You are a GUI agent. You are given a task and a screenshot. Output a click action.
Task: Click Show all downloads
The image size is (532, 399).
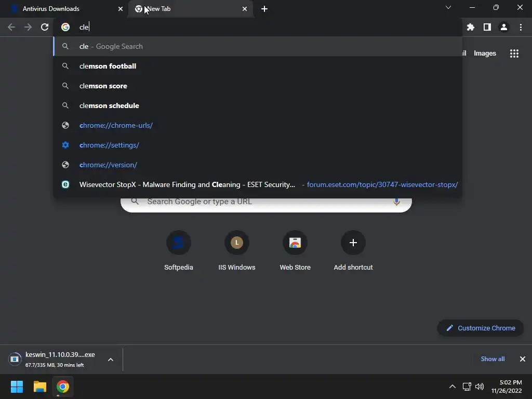coord(493,359)
